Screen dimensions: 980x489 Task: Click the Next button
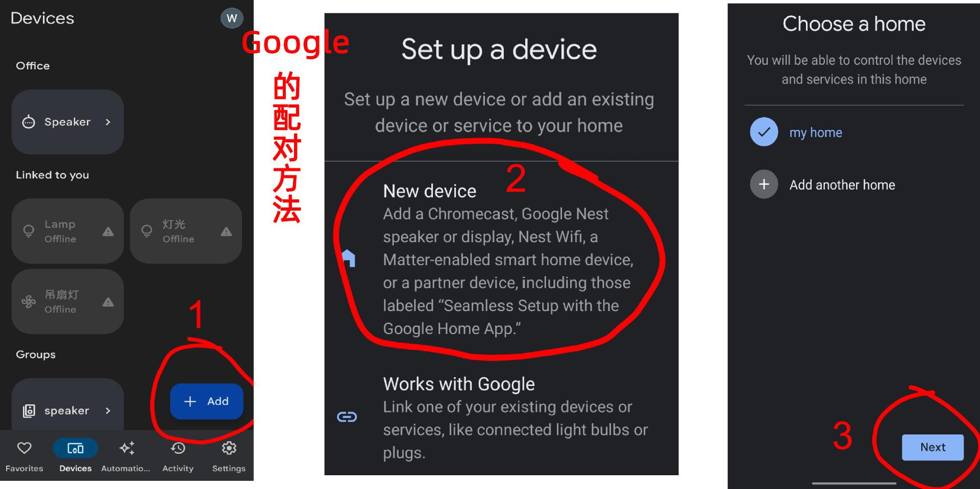tap(933, 447)
